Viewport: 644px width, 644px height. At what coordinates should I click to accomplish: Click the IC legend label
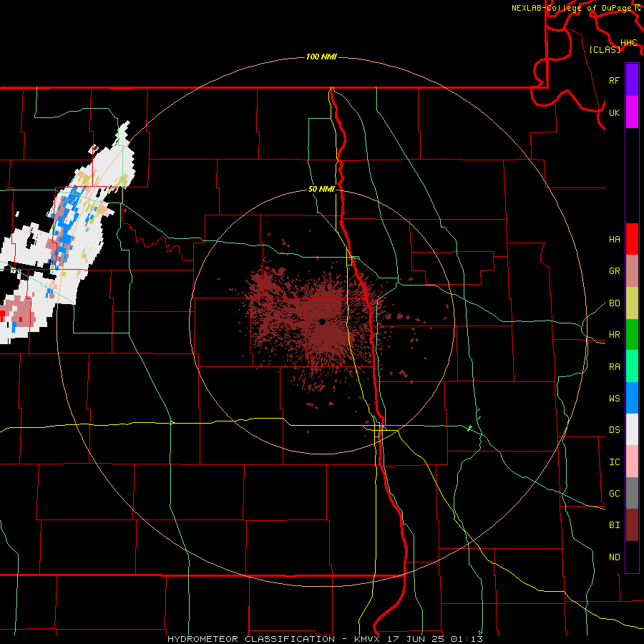coord(614,462)
